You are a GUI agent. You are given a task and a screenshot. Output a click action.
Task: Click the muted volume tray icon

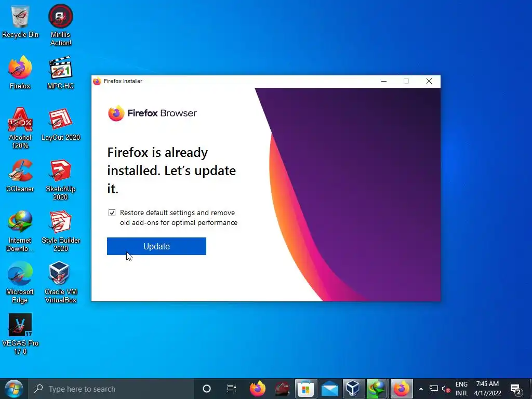click(446, 389)
